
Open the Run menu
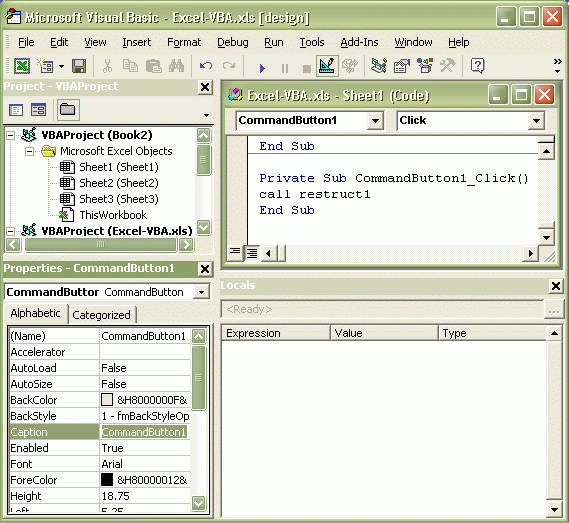(x=274, y=42)
